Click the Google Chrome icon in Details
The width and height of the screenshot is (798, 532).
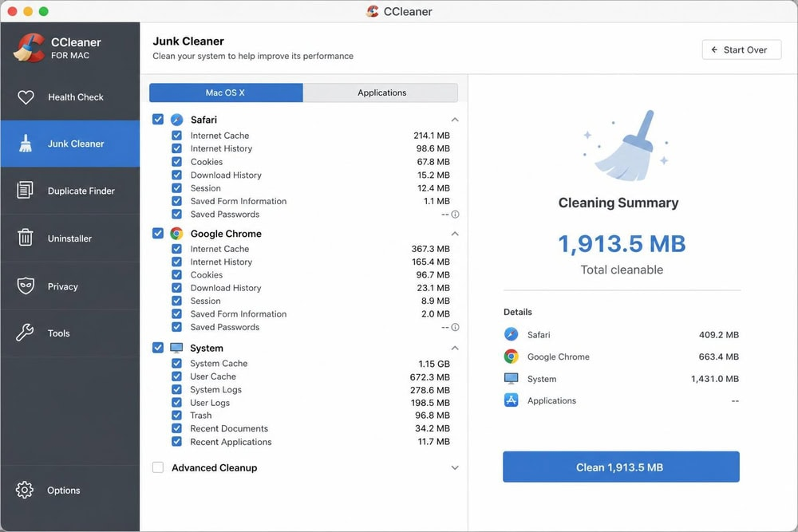[511, 356]
